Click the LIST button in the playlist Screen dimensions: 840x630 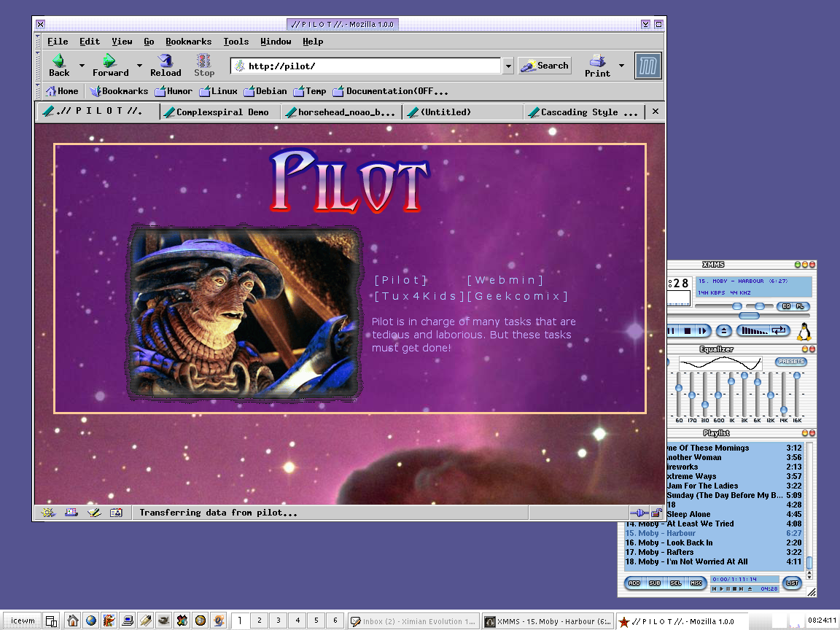coord(793,583)
